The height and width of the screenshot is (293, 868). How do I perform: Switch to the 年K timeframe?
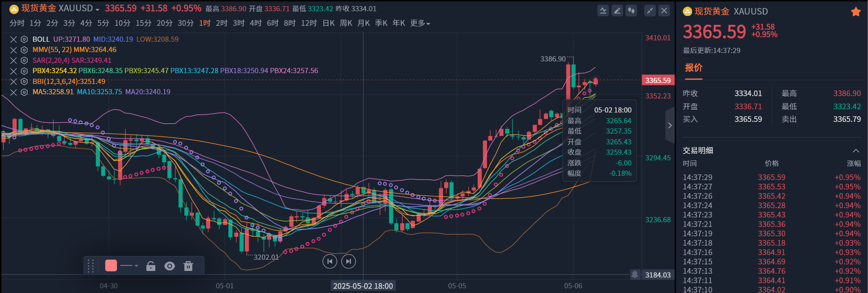(399, 23)
